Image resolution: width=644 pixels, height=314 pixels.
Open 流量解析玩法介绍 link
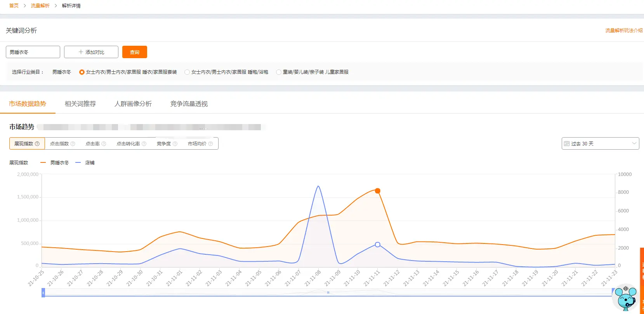(624, 30)
